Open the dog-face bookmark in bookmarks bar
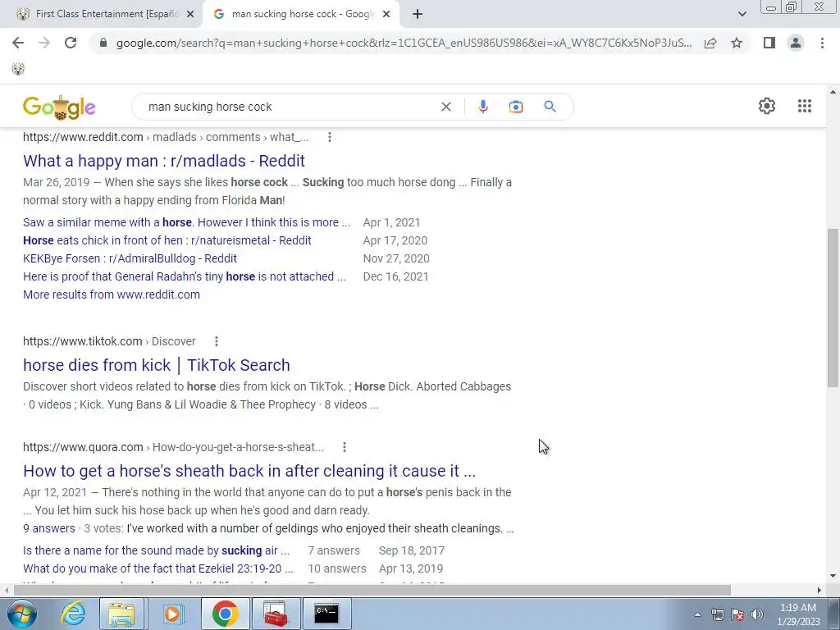 coord(18,69)
